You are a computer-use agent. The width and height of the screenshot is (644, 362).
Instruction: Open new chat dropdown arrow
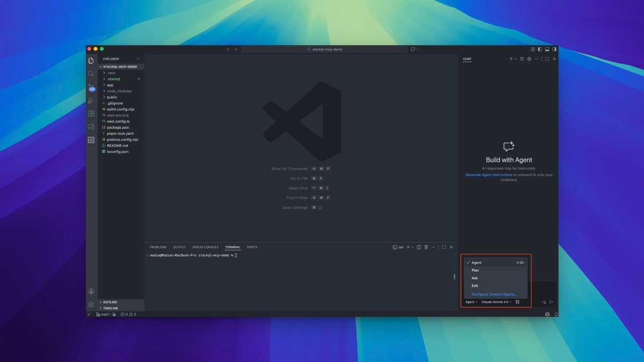pyautogui.click(x=516, y=59)
